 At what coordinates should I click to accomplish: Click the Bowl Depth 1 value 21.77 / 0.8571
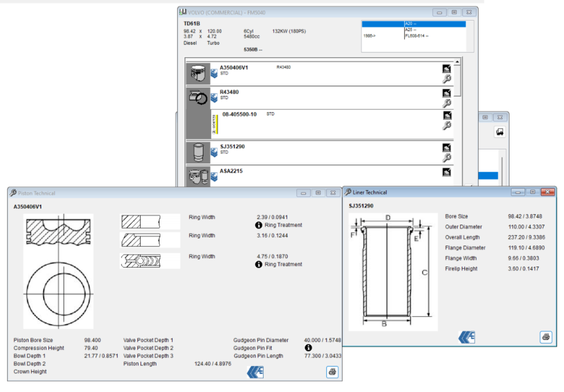click(101, 356)
